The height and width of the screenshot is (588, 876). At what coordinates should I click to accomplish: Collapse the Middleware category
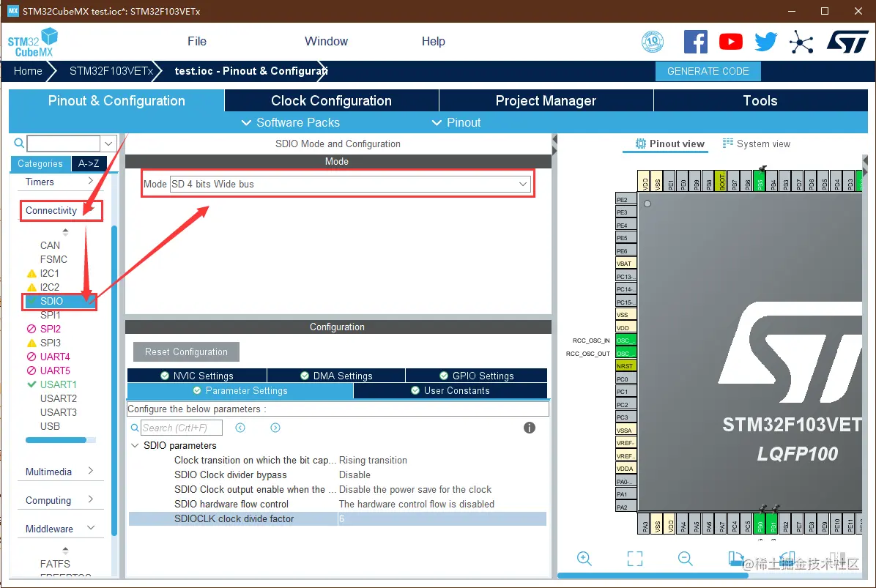[60, 529]
